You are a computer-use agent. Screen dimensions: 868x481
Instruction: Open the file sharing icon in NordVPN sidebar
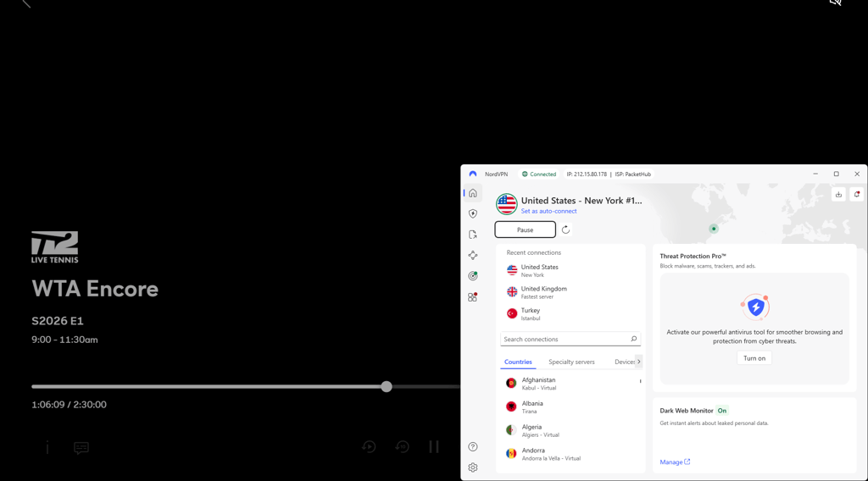[473, 235]
